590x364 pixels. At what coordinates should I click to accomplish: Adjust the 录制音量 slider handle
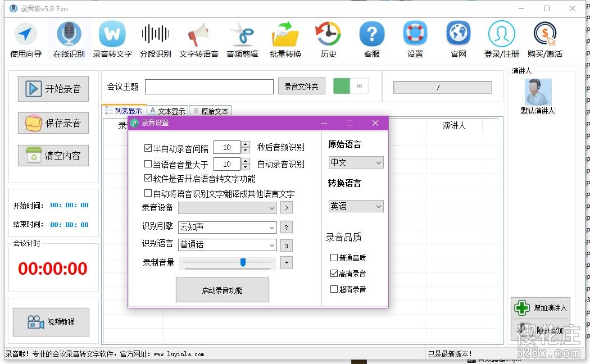243,262
